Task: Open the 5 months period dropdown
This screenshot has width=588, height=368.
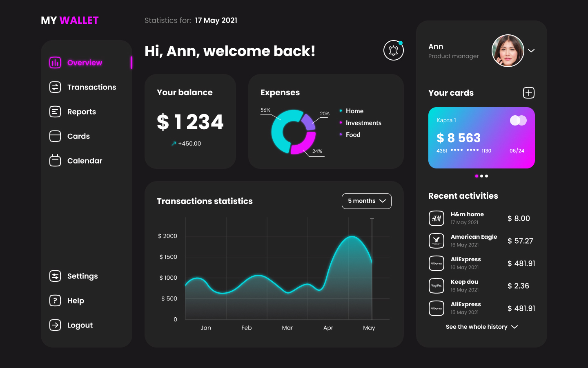Action: [x=366, y=201]
